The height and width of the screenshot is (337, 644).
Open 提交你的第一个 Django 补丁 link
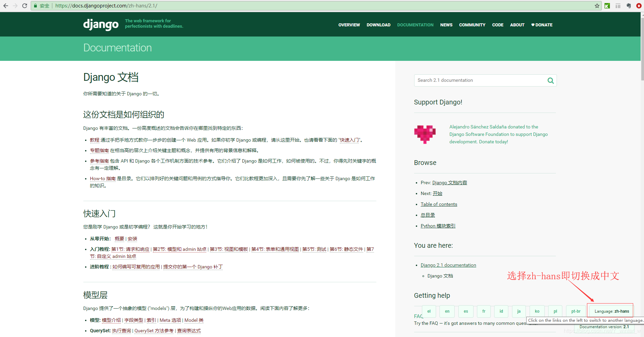[x=193, y=267]
